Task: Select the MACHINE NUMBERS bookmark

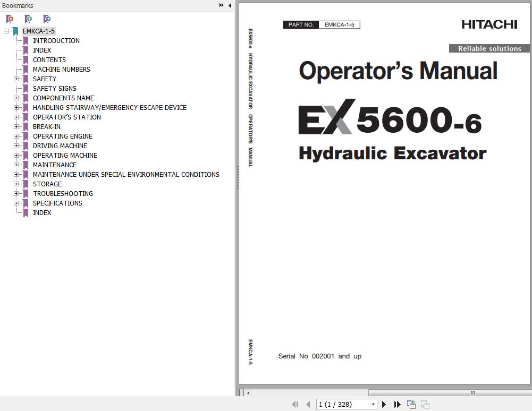Action: (x=61, y=70)
